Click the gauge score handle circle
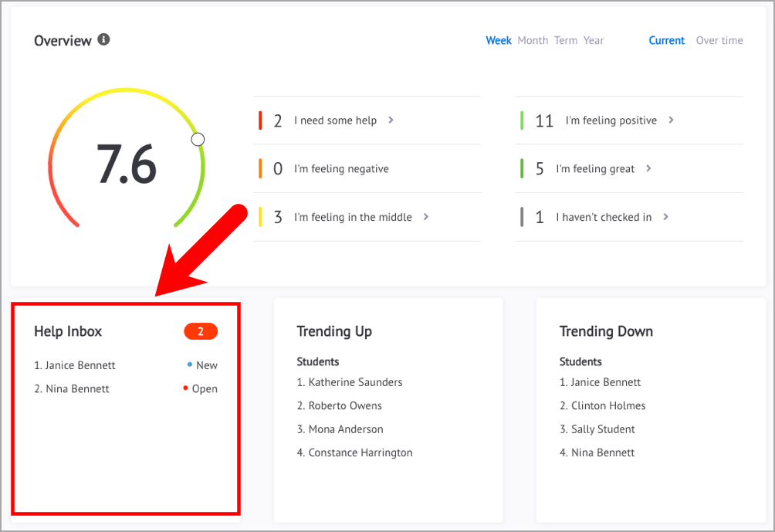This screenshot has height=532, width=775. [x=198, y=140]
